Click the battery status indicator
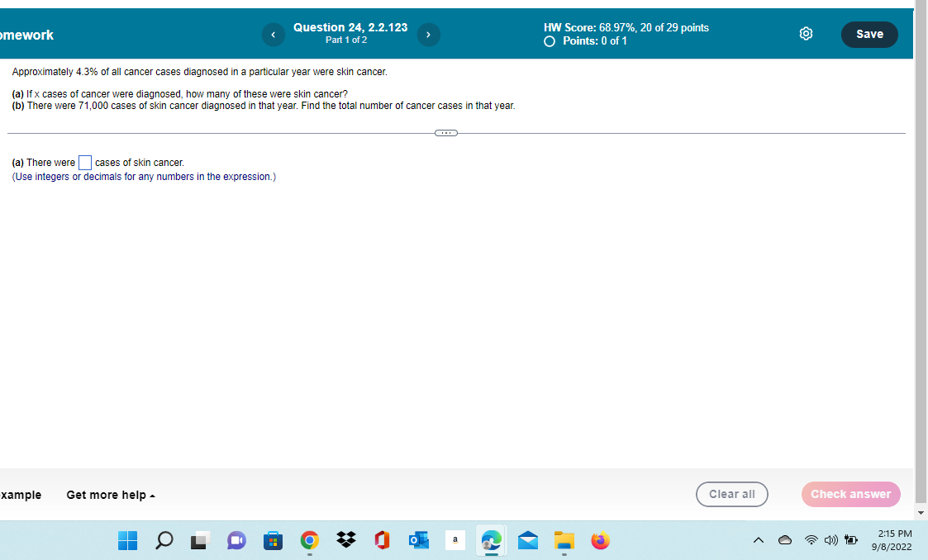This screenshot has width=928, height=560. click(850, 539)
